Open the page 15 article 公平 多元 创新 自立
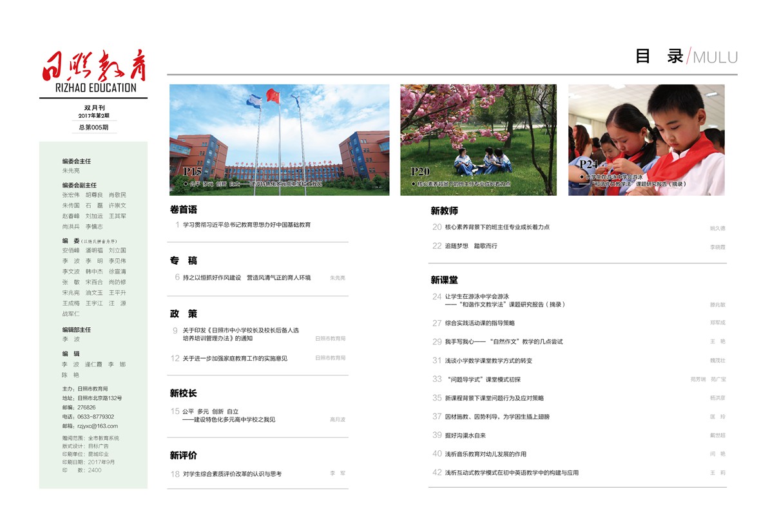The width and height of the screenshot is (779, 532). point(229,415)
